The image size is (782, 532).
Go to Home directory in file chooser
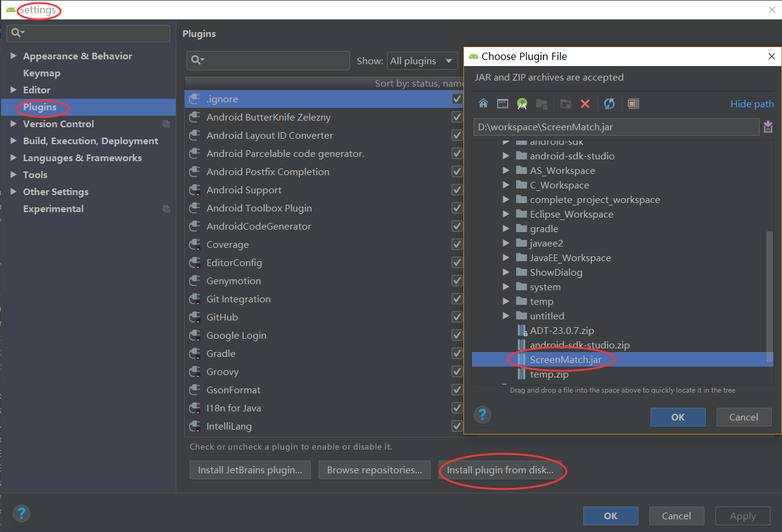click(x=483, y=104)
